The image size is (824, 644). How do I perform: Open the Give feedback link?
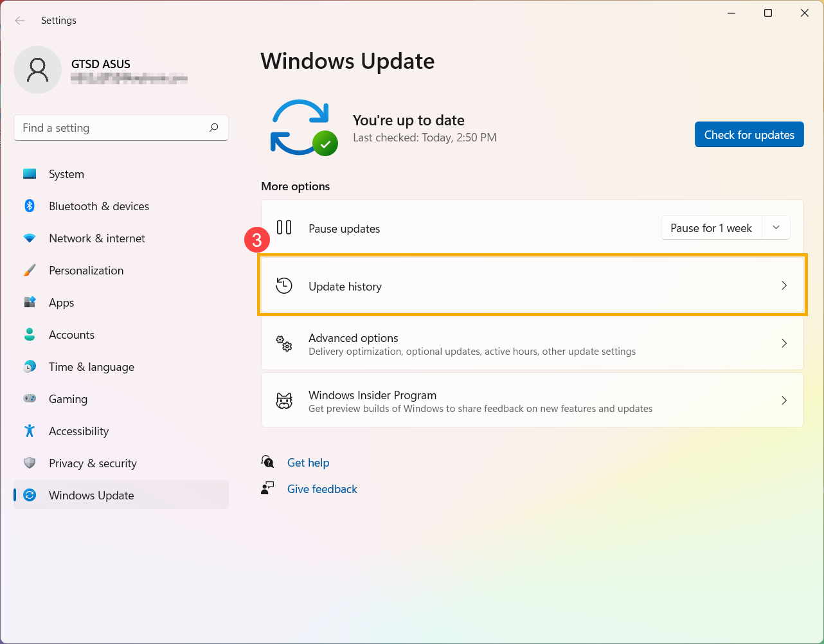pos(322,488)
